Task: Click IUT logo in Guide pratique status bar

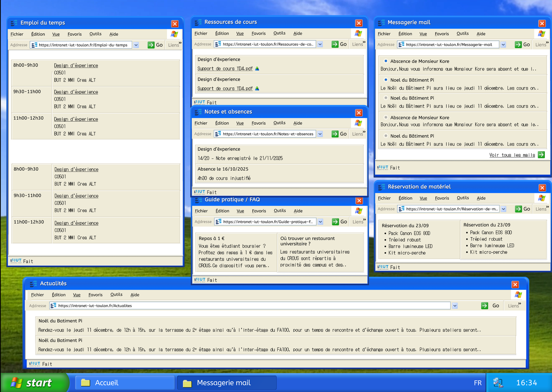Action: 200,280
